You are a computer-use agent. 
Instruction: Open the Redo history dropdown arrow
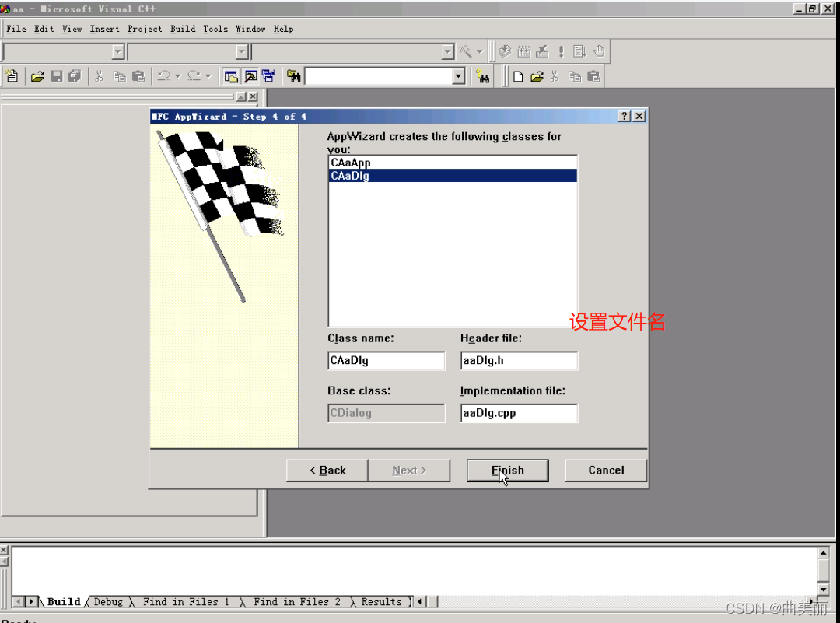pos(208,76)
